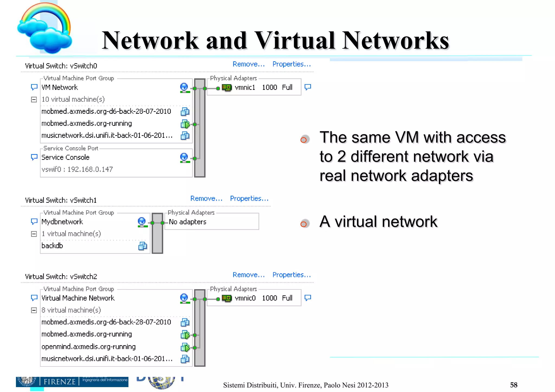Click the Virtual Switch: vSwitch2 heading

61,277
